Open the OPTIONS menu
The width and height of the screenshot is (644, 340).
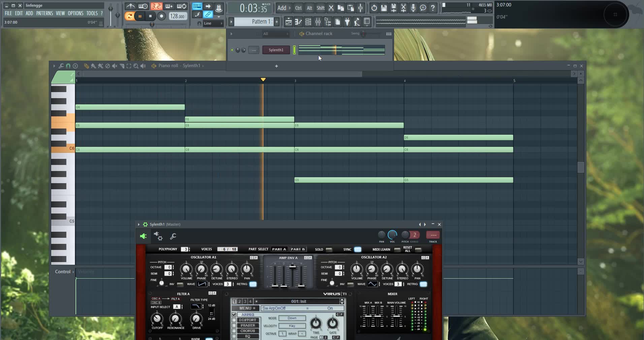(x=75, y=13)
